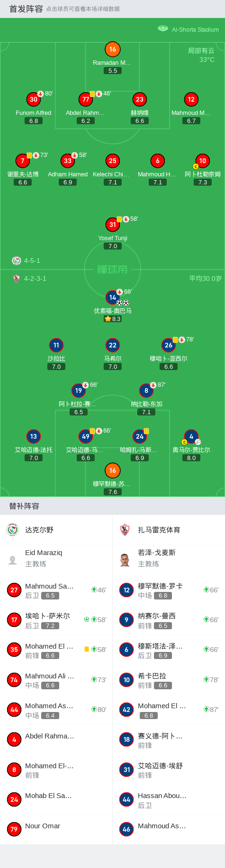Viewport: 225px width, 868px height.
Task: Select striker 31 Yosef Tunji icon
Action: pyautogui.click(x=112, y=225)
